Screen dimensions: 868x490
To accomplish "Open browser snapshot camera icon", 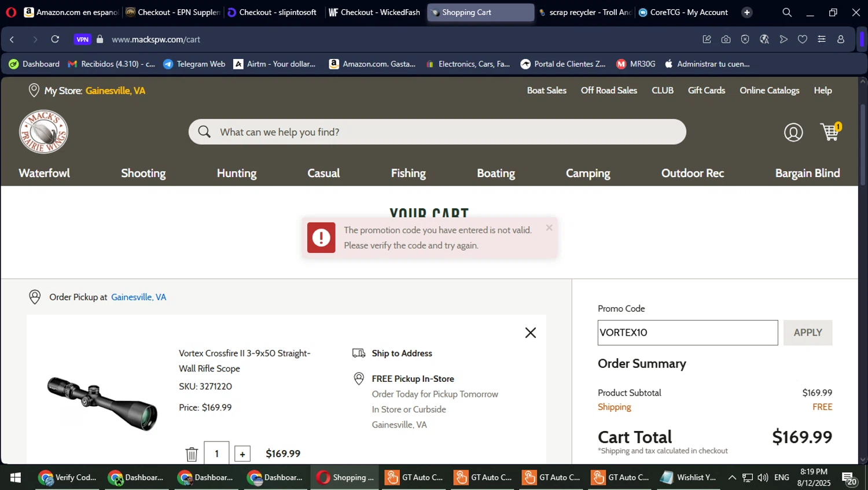I will [726, 39].
